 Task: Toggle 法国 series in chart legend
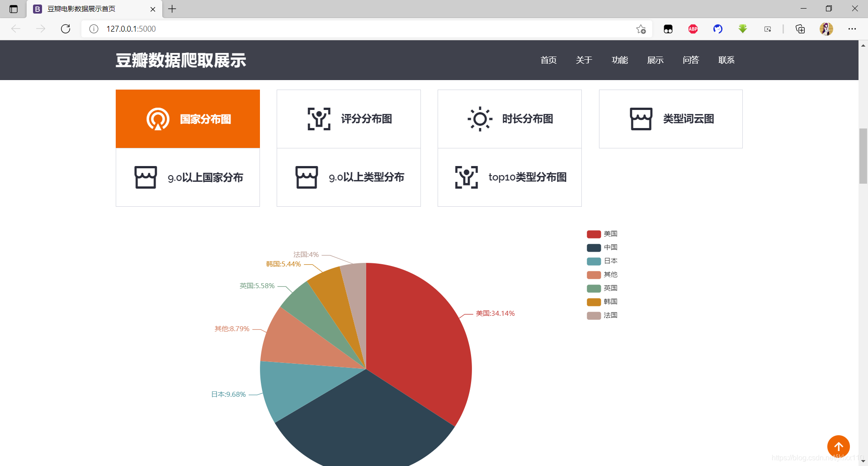click(x=602, y=315)
